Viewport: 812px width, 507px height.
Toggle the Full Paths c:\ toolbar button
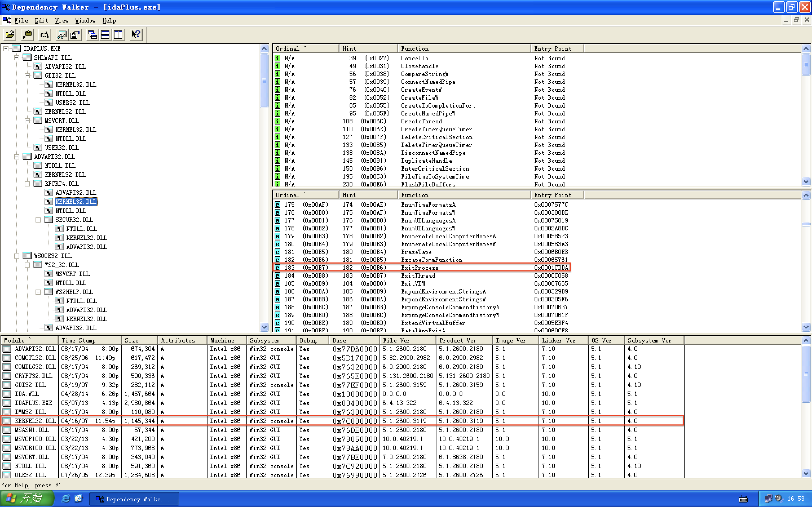click(x=44, y=35)
